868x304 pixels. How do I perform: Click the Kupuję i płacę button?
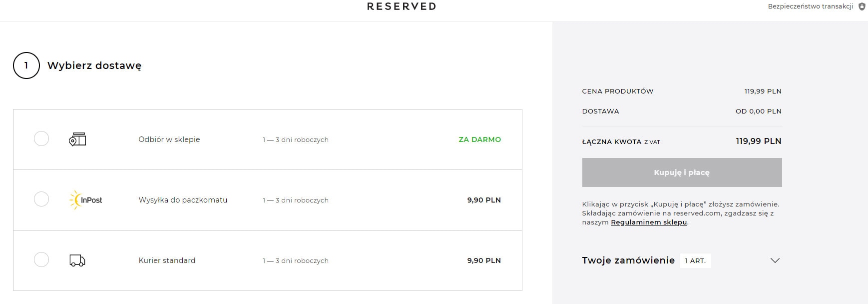(682, 172)
